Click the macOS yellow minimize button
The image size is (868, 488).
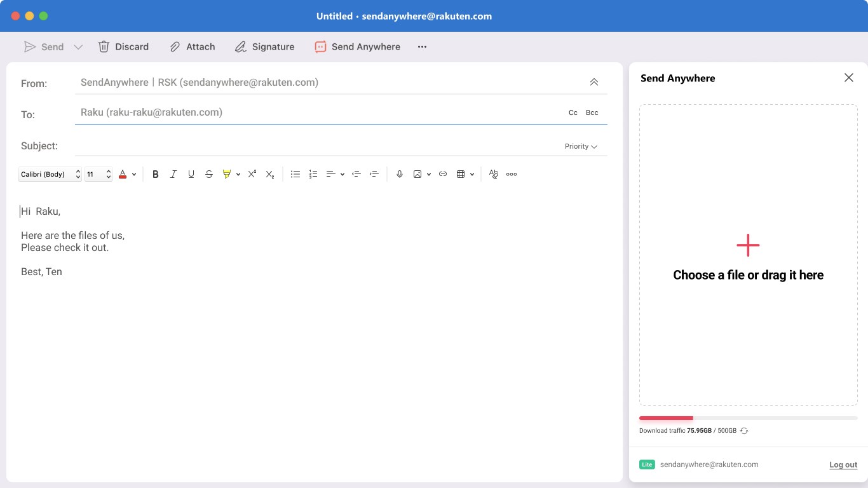[29, 16]
